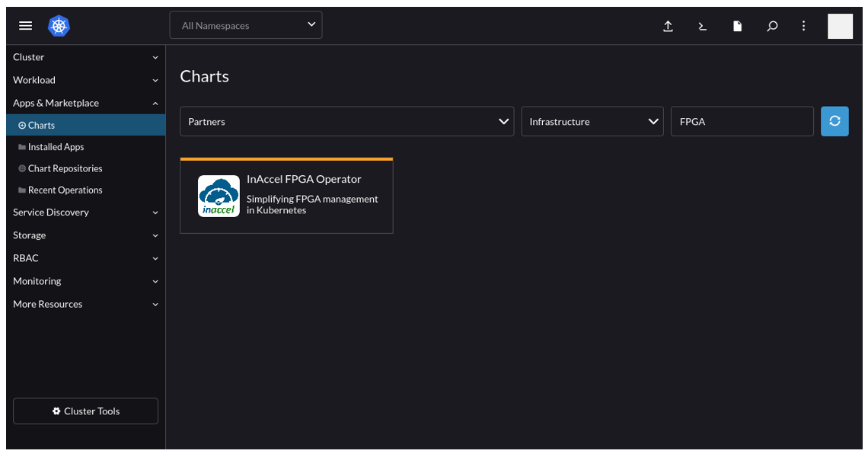
Task: Open the resource search magnifier icon
Action: pos(772,26)
